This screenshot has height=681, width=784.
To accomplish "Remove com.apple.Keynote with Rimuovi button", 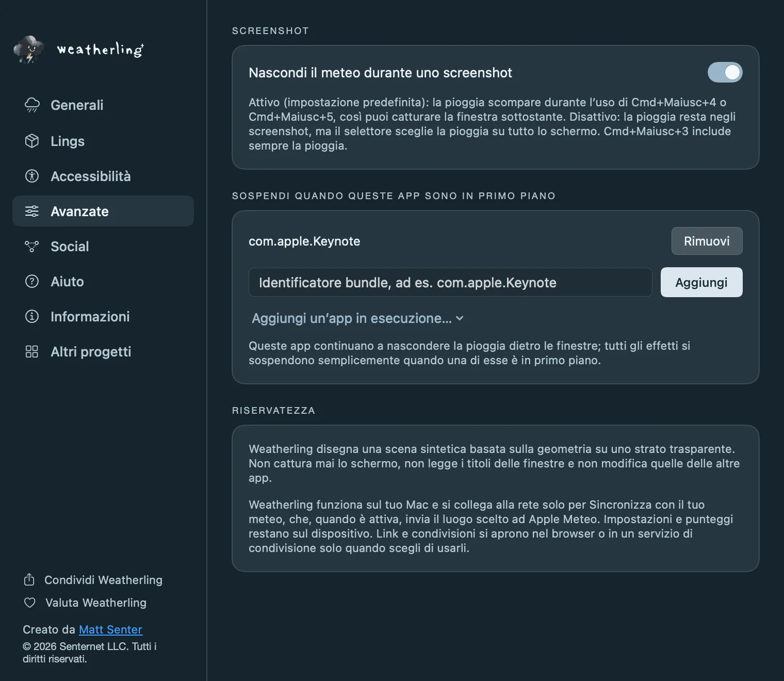I will 707,241.
